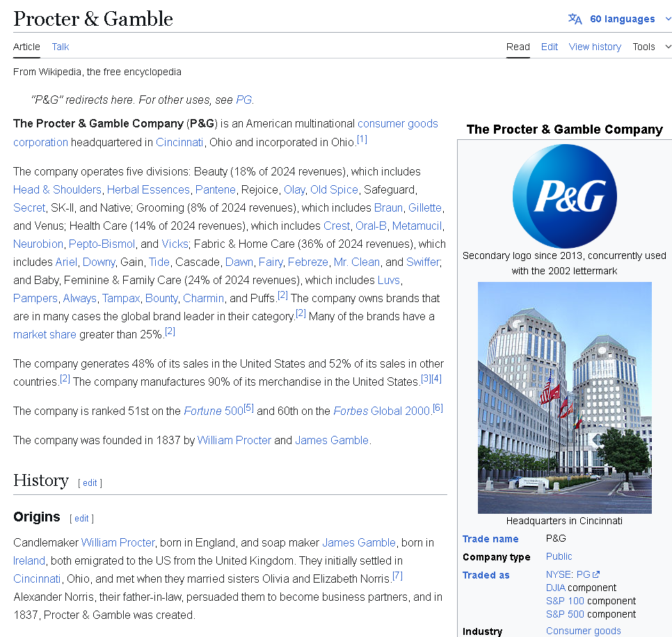672x637 pixels.
Task: Switch to the Talk tab
Action: pyautogui.click(x=61, y=47)
